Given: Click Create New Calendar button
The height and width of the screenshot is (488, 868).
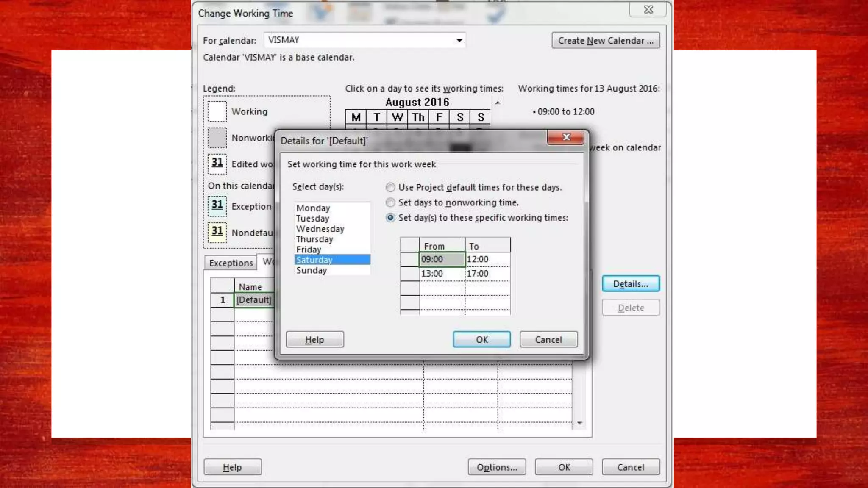Looking at the screenshot, I should (605, 41).
